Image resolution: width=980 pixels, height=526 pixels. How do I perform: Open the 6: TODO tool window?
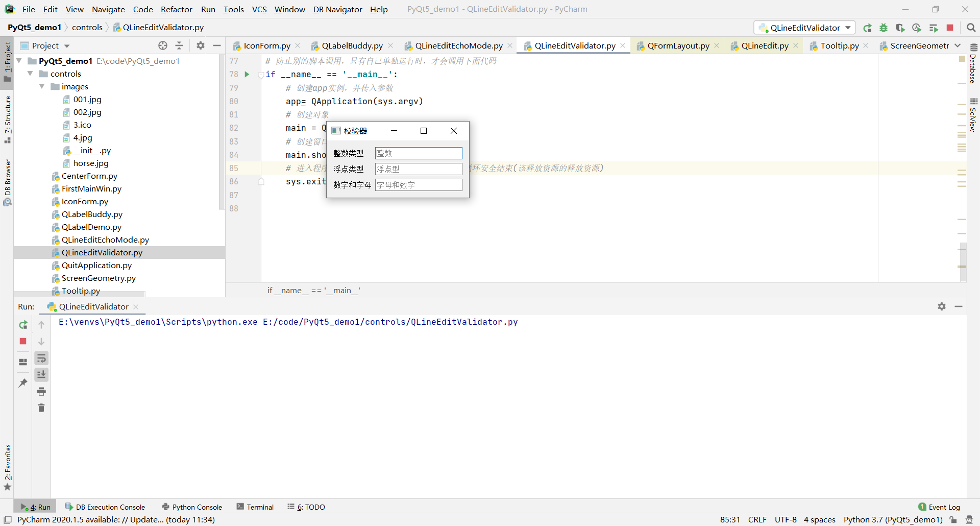[x=306, y=507]
